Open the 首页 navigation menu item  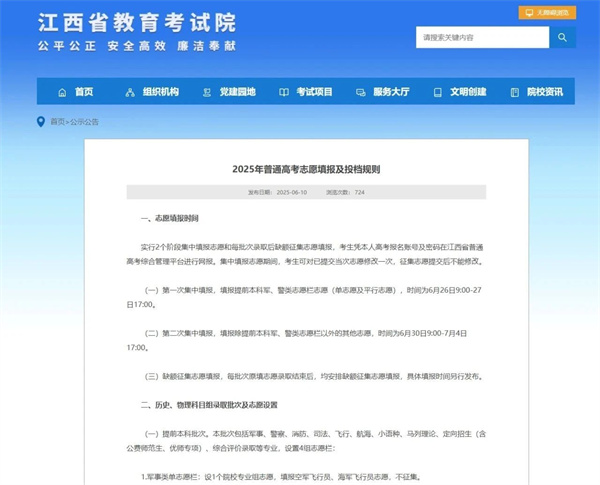tap(84, 92)
